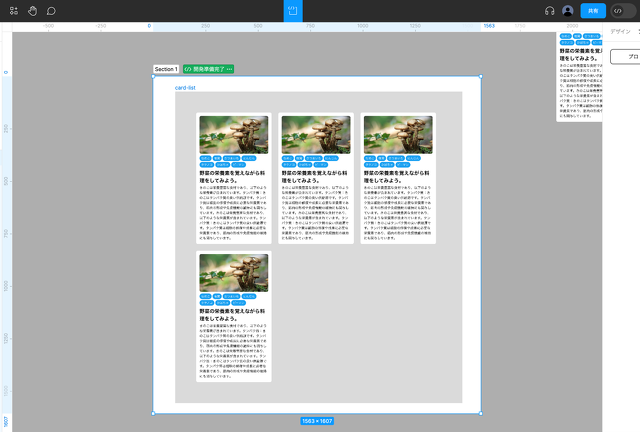640x432 pixels.
Task: Click the 共有 share button
Action: tap(593, 11)
